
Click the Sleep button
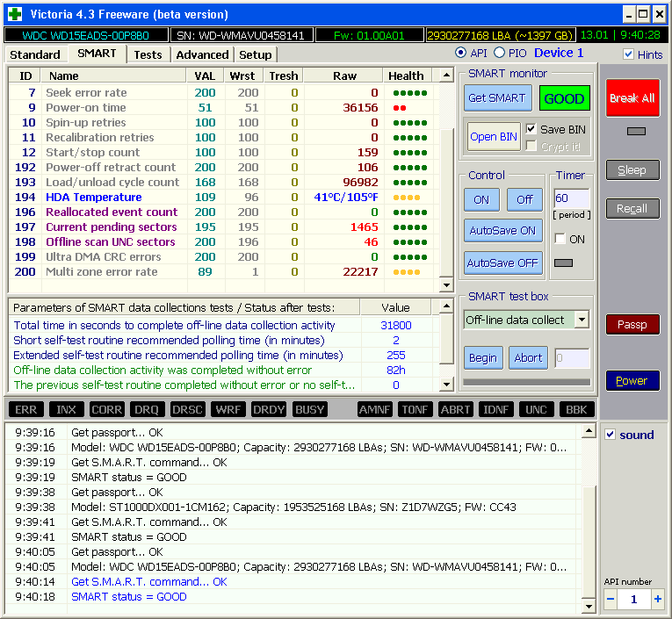(x=632, y=170)
